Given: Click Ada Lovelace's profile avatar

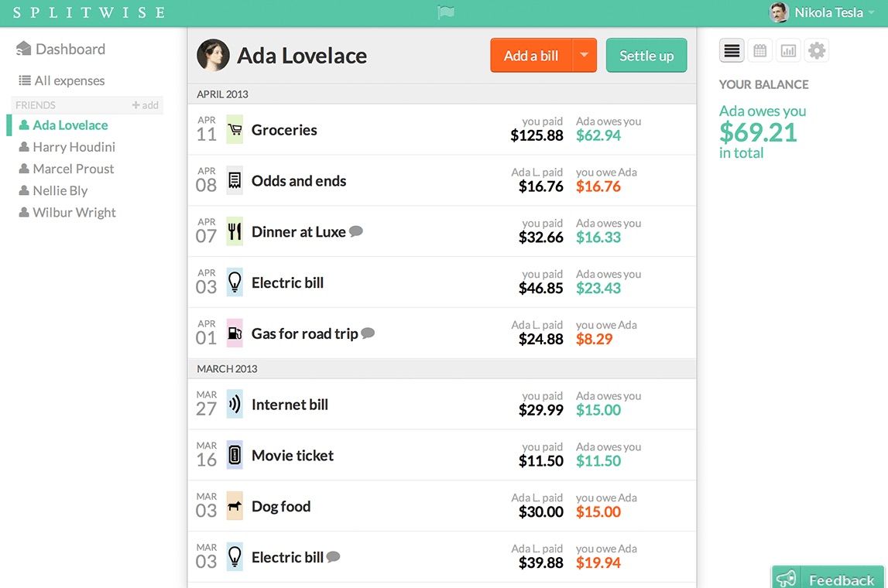Looking at the screenshot, I should (x=213, y=55).
